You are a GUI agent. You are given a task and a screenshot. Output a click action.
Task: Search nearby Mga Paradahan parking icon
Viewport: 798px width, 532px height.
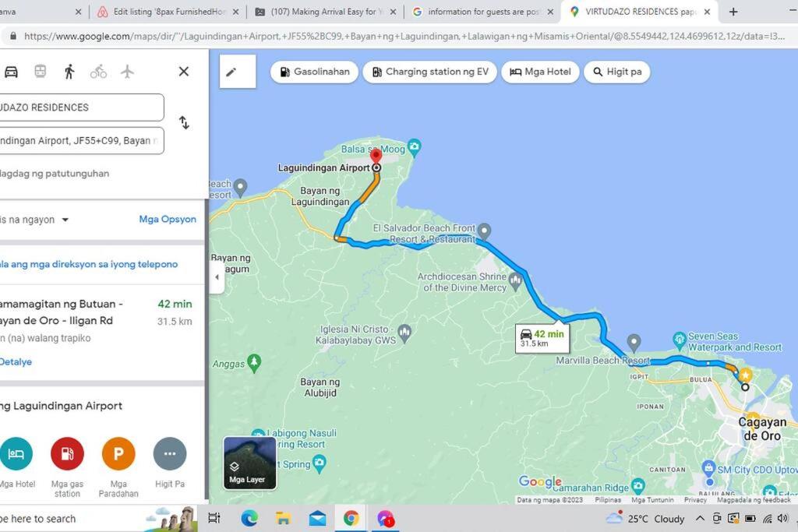[118, 453]
